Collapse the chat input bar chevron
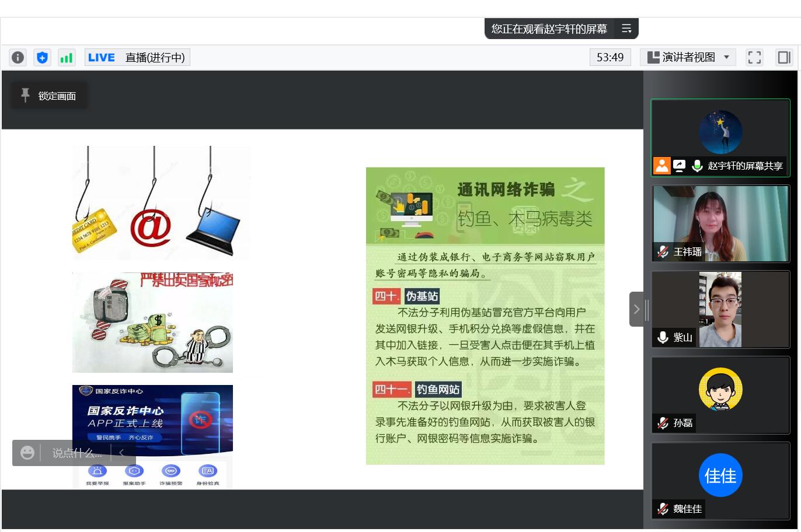Image resolution: width=801 pixels, height=532 pixels. 121,453
